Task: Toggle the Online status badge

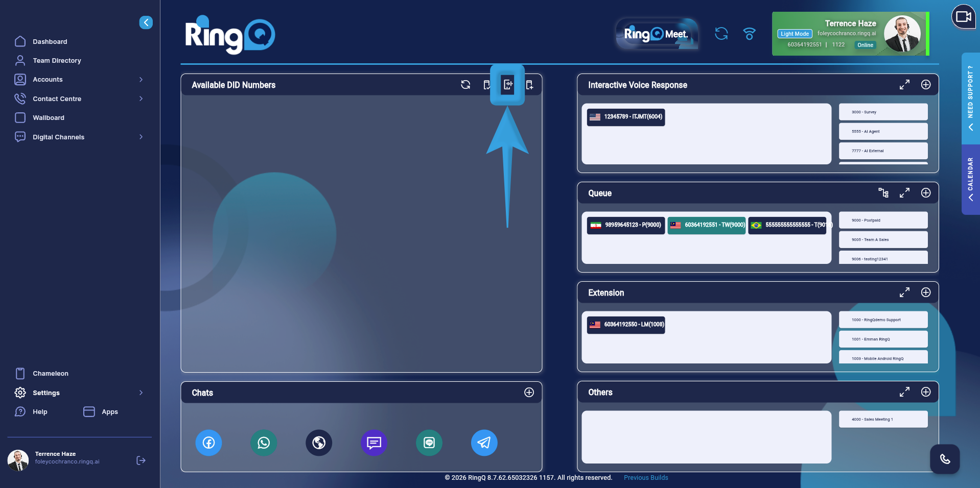Action: 865,45
